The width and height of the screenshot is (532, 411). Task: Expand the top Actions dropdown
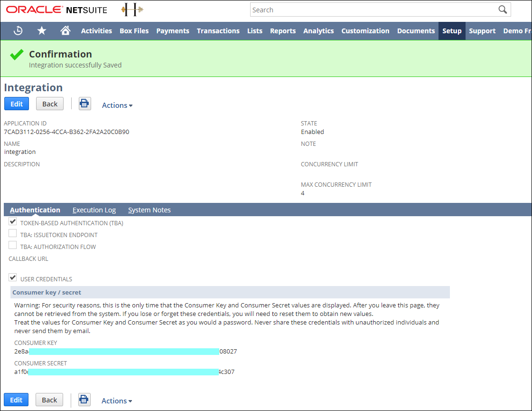coord(117,105)
